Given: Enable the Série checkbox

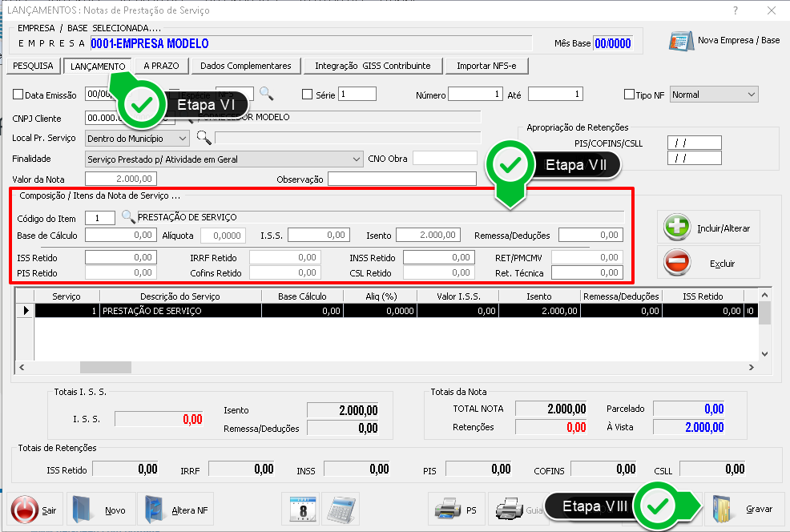Looking at the screenshot, I should point(307,95).
